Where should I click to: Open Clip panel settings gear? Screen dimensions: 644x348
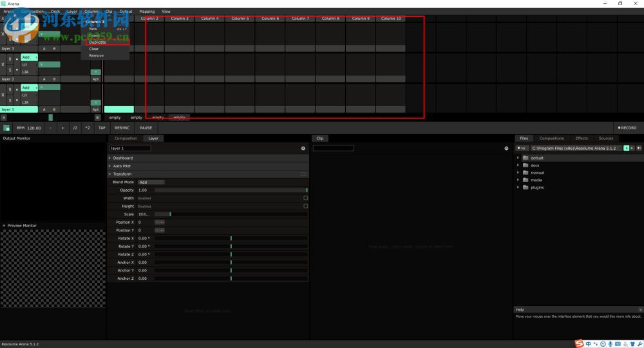click(506, 148)
